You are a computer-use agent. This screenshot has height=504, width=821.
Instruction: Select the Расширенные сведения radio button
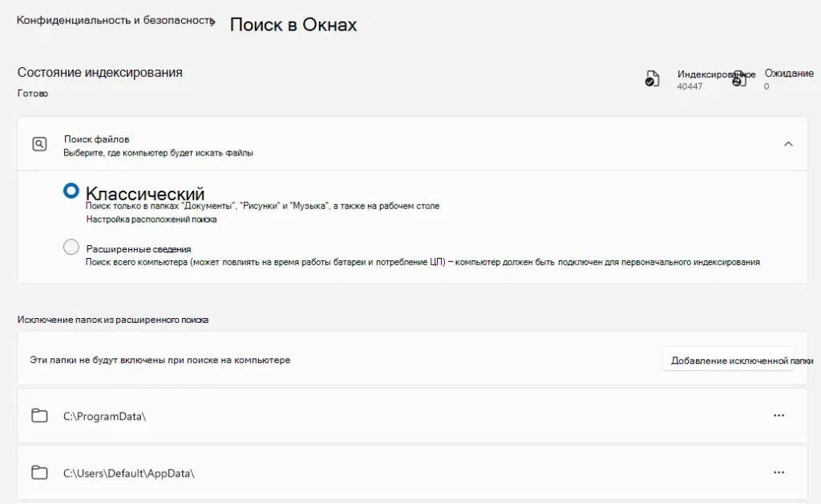coord(71,248)
